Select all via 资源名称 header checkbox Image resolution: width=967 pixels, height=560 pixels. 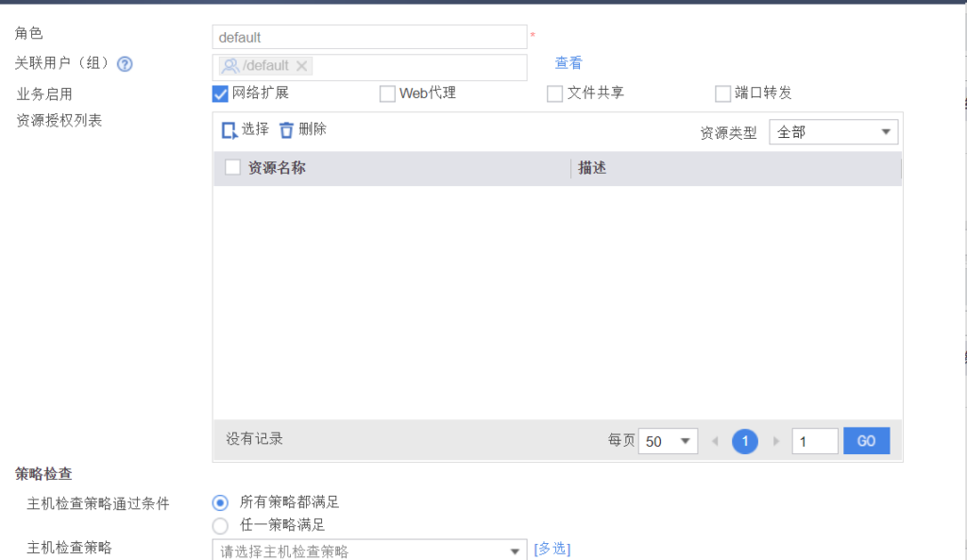pos(233,168)
